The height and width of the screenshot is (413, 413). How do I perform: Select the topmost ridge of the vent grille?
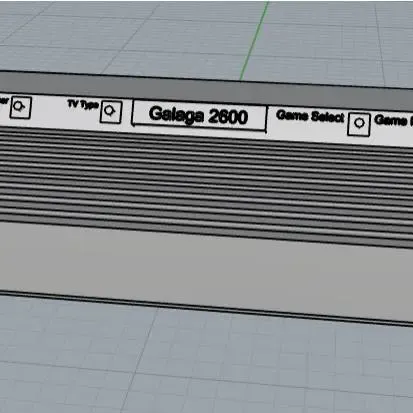pyautogui.click(x=207, y=136)
